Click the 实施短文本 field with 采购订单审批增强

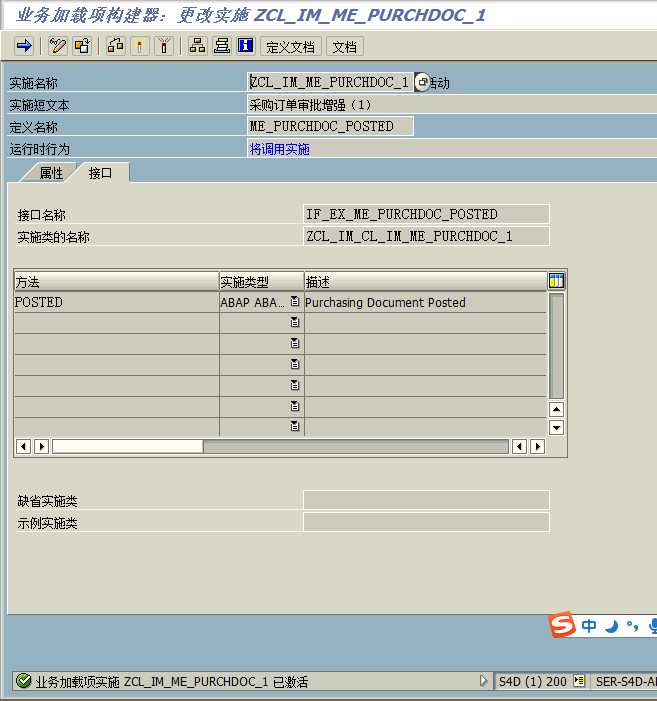[x=452, y=105]
